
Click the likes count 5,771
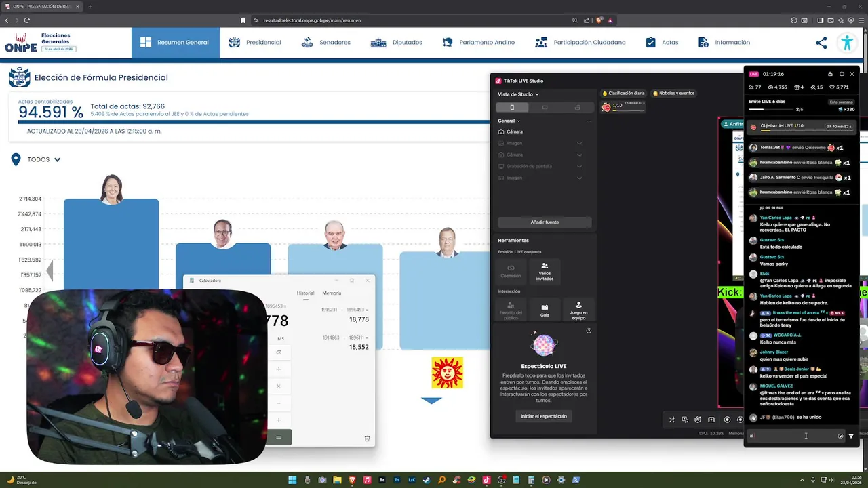(839, 87)
